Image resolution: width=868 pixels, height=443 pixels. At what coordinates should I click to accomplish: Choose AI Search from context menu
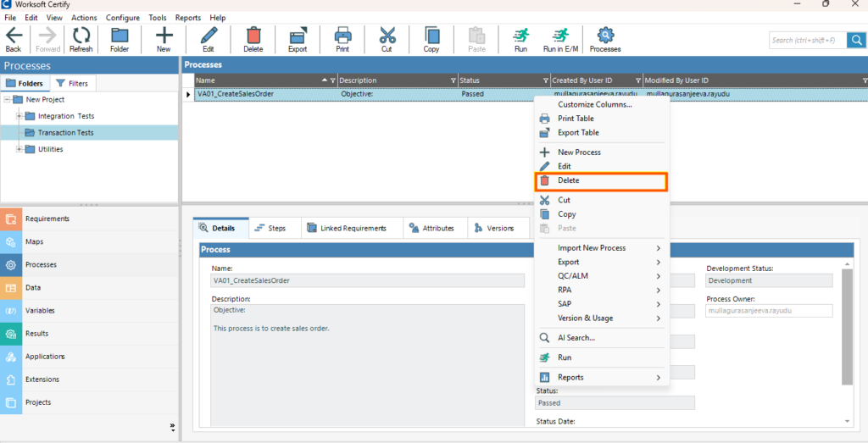[602, 338]
